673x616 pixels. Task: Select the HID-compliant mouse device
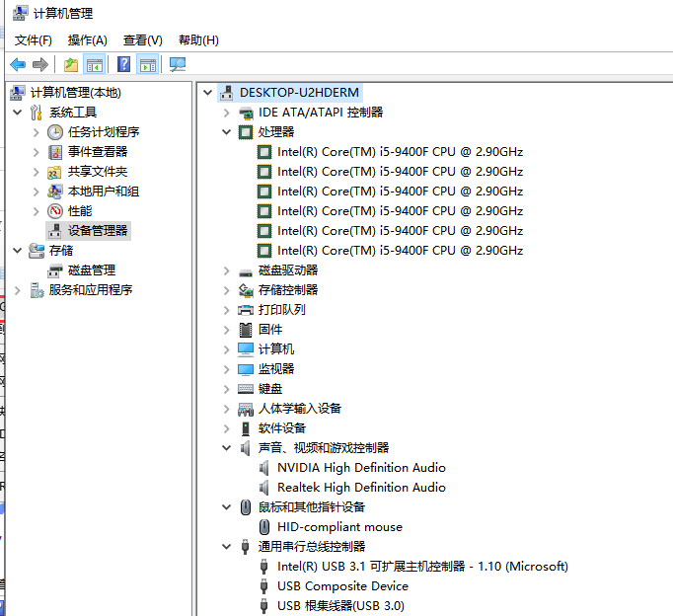pos(338,527)
